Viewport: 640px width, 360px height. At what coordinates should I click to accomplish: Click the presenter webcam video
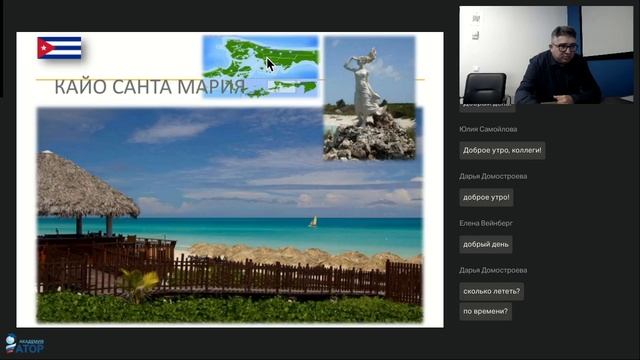(546, 55)
